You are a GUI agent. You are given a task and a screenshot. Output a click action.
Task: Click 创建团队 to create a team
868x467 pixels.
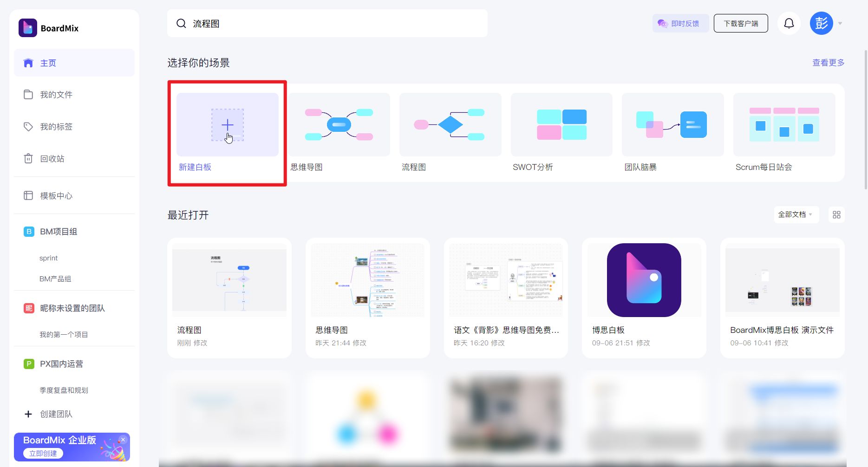(x=56, y=414)
